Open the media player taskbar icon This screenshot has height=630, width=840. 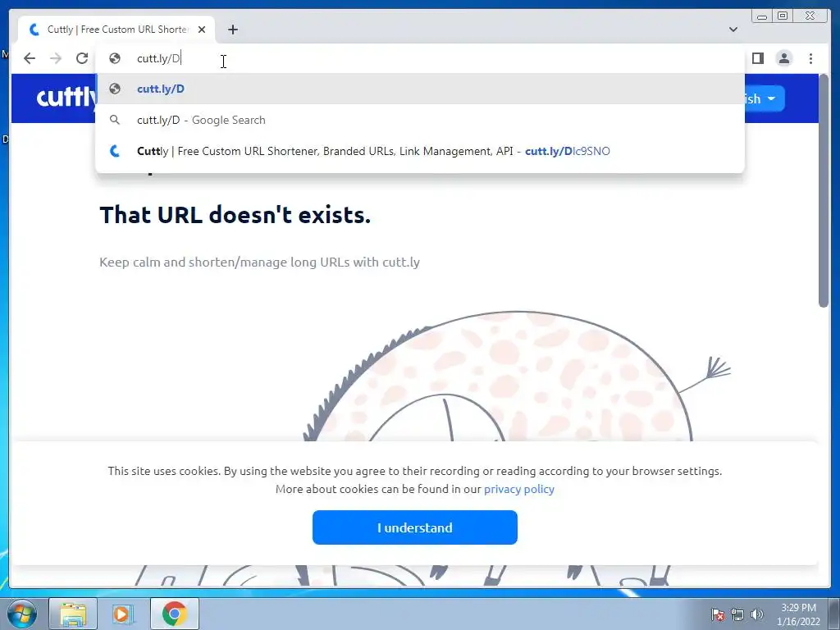click(x=123, y=614)
